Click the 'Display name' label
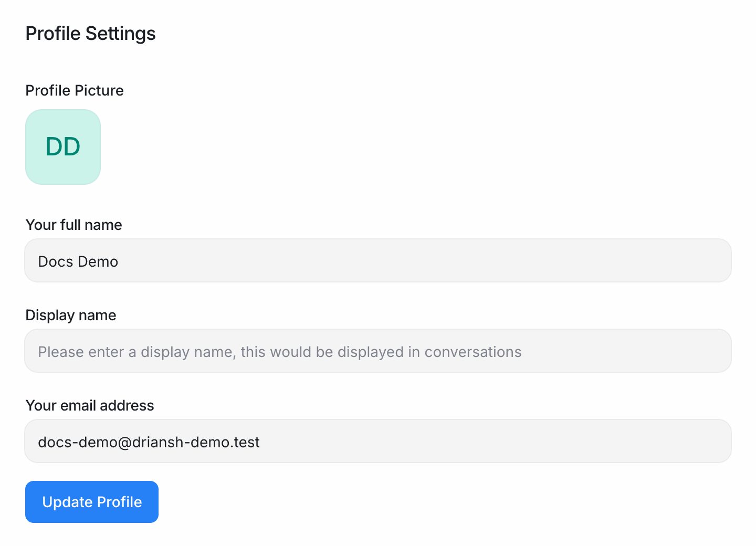Image resolution: width=756 pixels, height=546 pixels. tap(71, 315)
